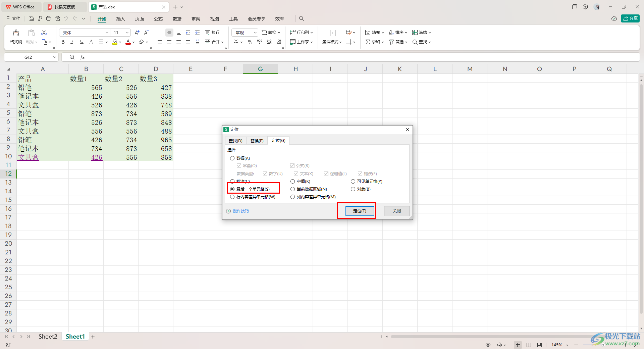
Task: Select the 可见单元格(Y) radio button
Action: (353, 182)
